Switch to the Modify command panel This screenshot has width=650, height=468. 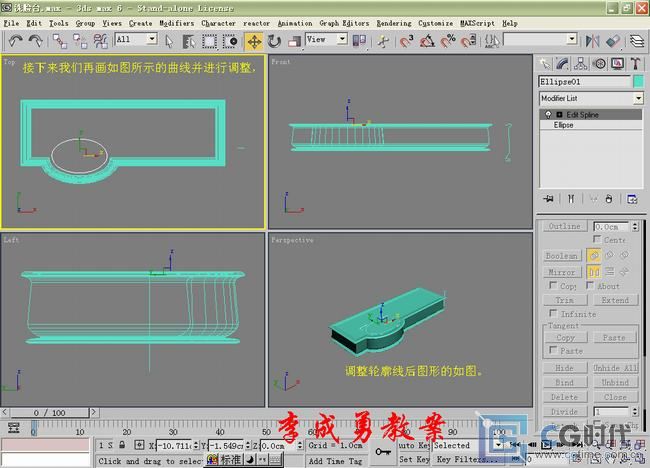coord(563,63)
